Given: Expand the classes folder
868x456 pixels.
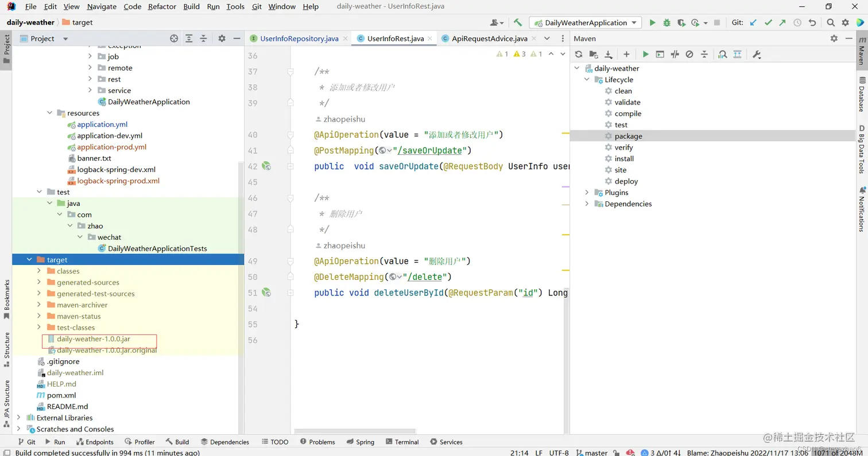Looking at the screenshot, I should 39,271.
